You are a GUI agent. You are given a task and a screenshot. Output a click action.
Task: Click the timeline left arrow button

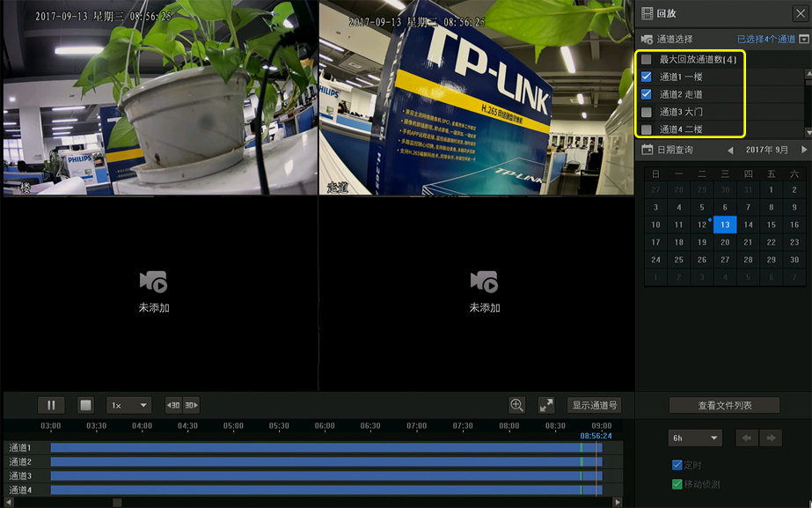coord(747,438)
